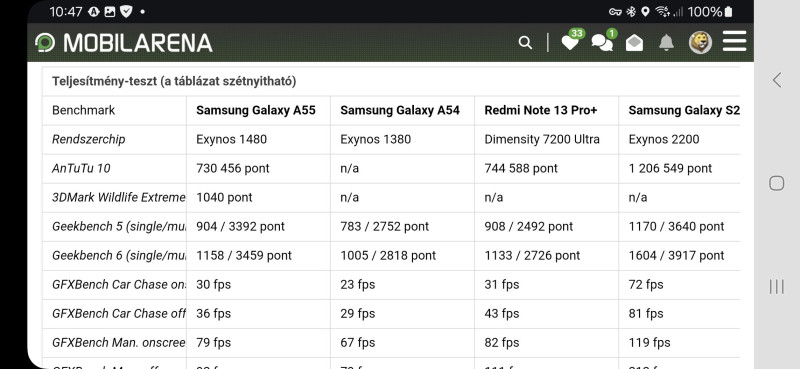The image size is (800, 369).
Task: Open favorites heart icon with 33 badge
Action: coord(572,41)
